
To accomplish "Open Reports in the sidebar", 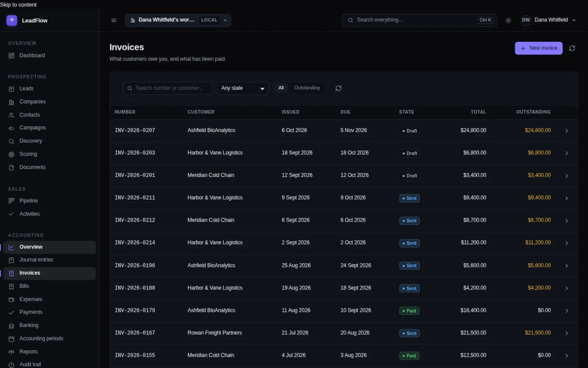I will pyautogui.click(x=50, y=352).
